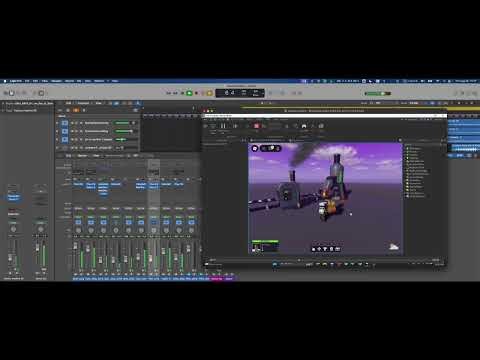
Task: Click the pan knob on inspector's right channel strip
Action: [41, 229]
